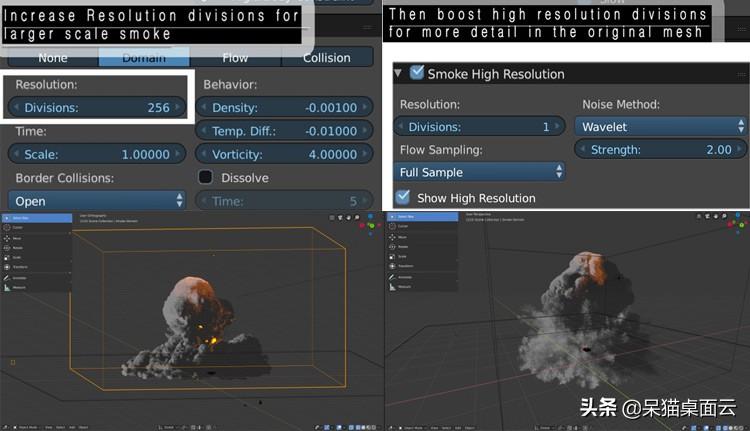Switch to the None tab
This screenshot has height=431, width=750.
[x=53, y=58]
